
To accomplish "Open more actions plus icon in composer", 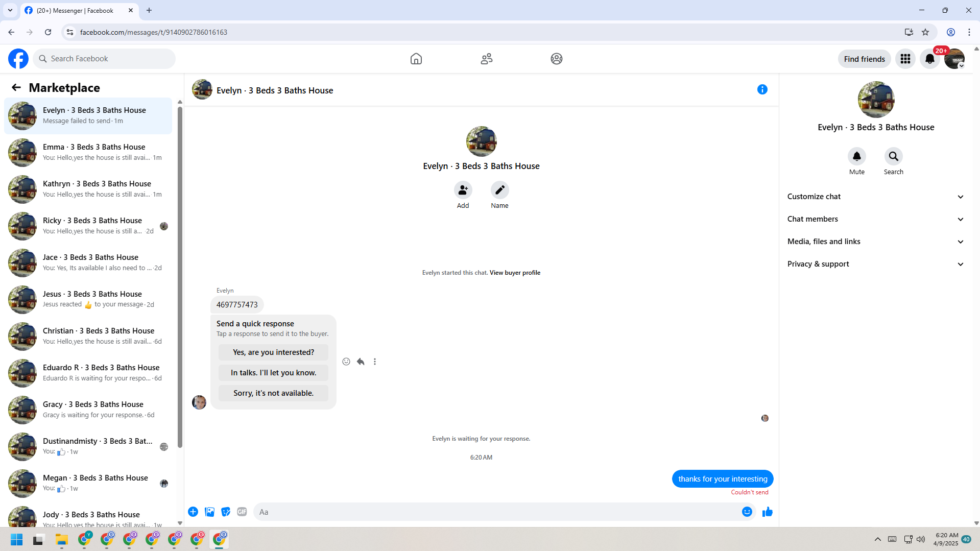I will [x=193, y=512].
